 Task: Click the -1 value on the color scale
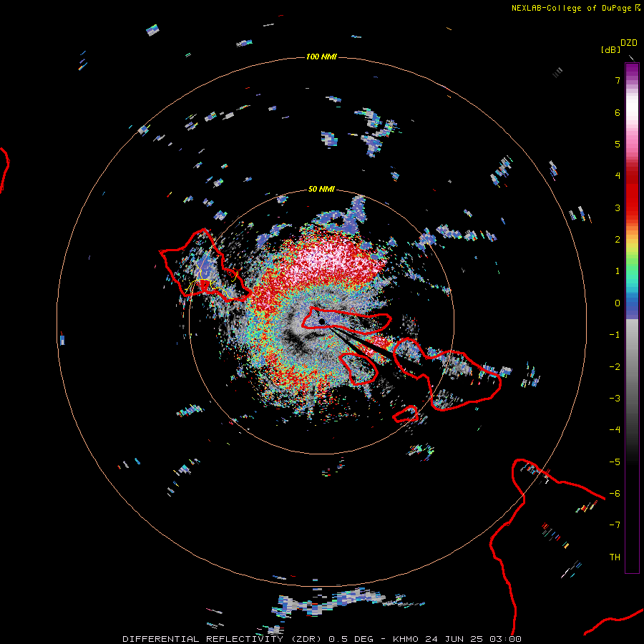click(x=615, y=335)
